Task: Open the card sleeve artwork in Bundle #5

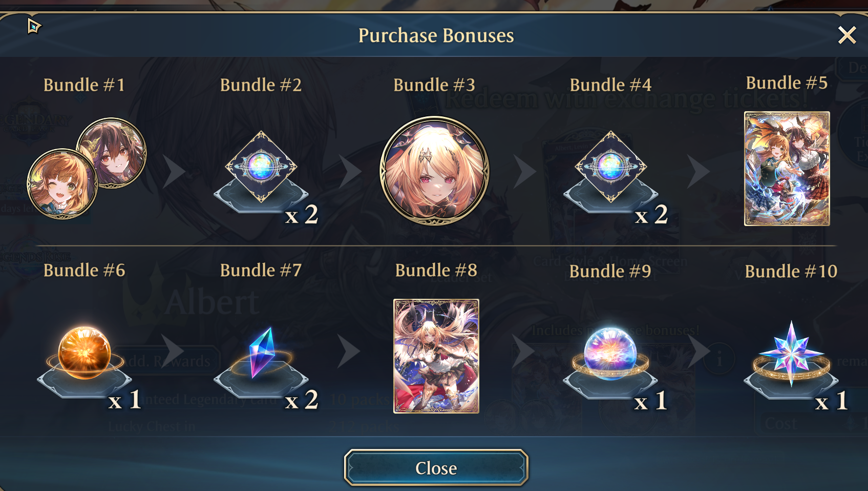Action: (787, 169)
